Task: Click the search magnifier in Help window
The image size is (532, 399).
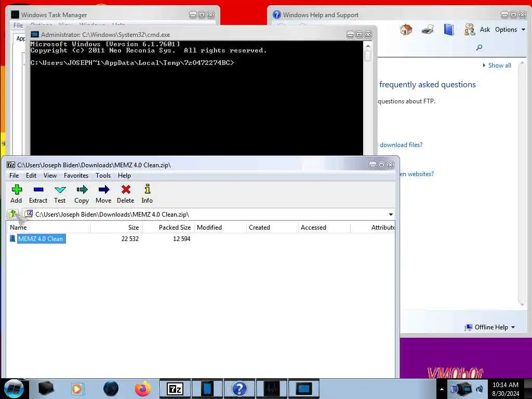Action: (479, 47)
